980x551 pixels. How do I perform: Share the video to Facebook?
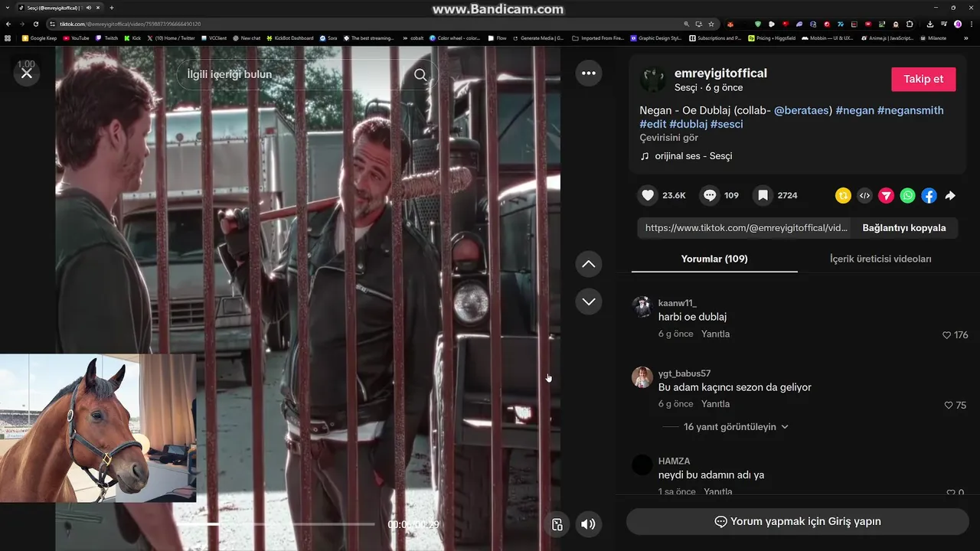point(929,196)
